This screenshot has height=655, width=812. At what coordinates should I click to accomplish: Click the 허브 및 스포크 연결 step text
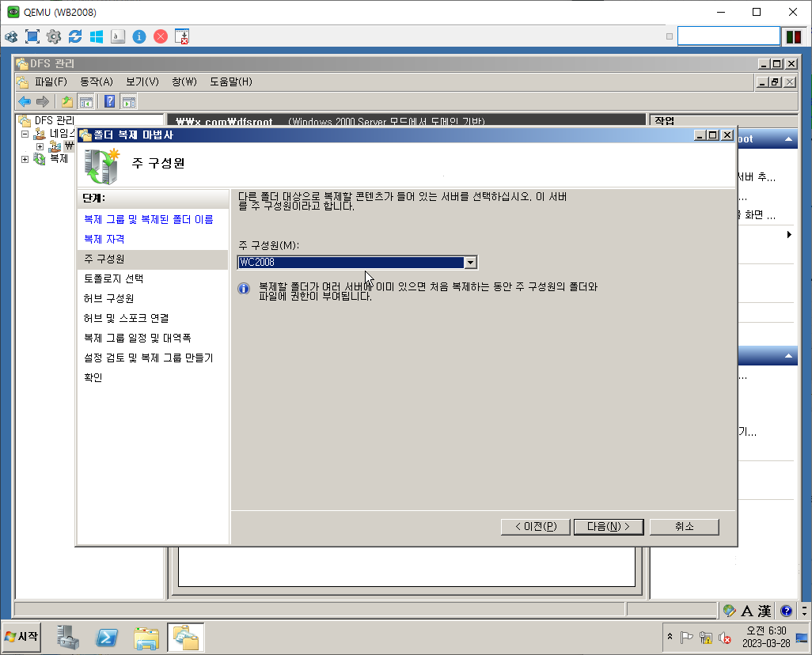(x=127, y=318)
